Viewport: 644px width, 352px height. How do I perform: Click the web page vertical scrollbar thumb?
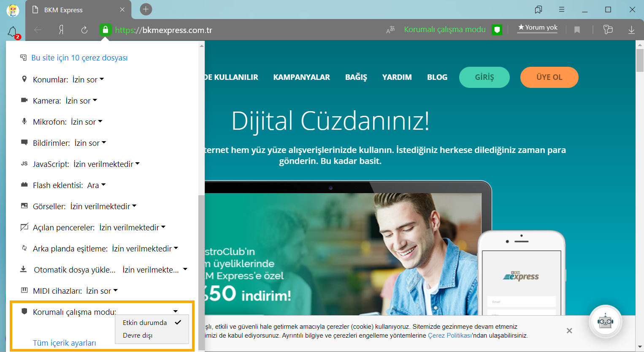pos(640,60)
